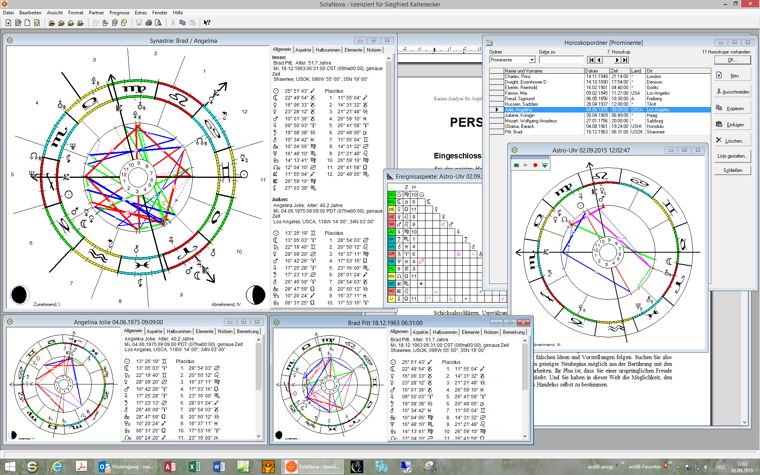
Task: Click the Löschen button
Action: (x=732, y=140)
